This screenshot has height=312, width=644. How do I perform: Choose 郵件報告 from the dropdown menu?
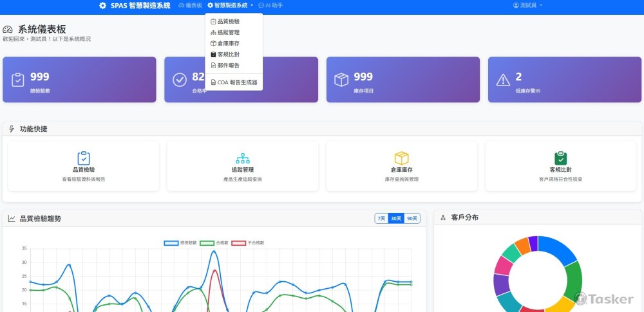tap(228, 65)
